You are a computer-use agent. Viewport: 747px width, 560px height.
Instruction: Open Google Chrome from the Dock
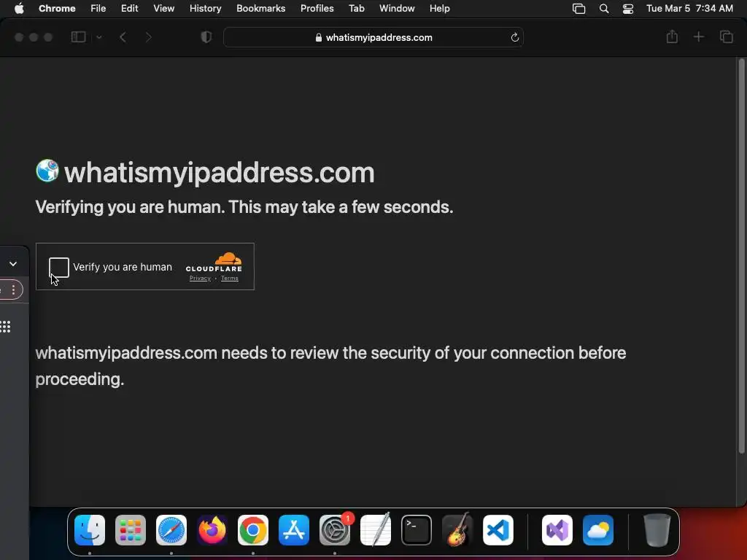253,530
